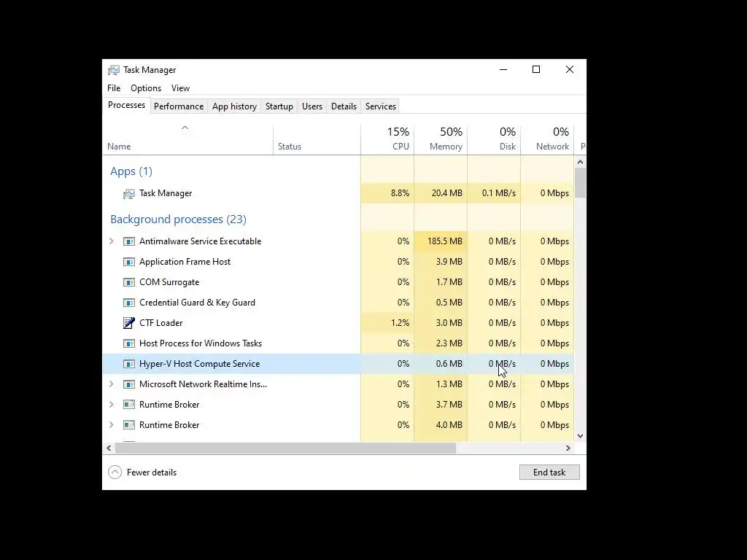
Task: Open the Options menu
Action: point(146,88)
